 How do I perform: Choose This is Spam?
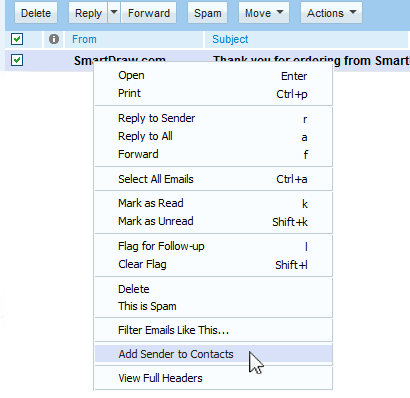(213, 306)
